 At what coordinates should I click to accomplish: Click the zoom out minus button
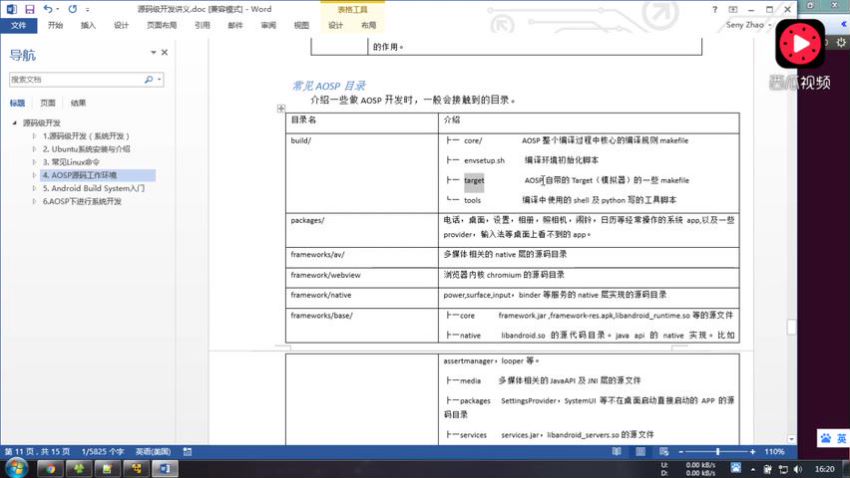[x=681, y=451]
